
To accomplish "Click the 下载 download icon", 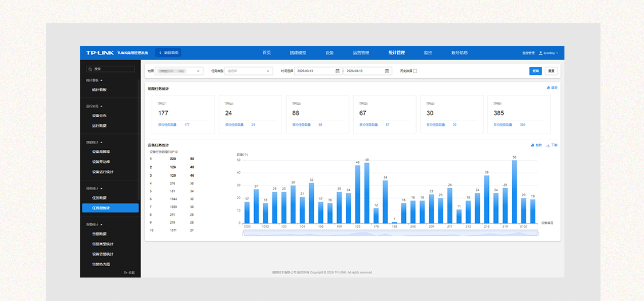I will coord(548,145).
